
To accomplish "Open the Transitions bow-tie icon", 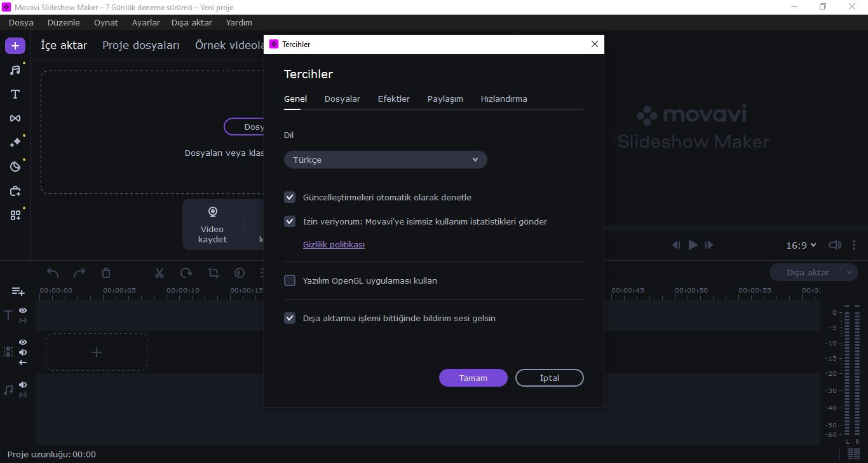I will (15, 118).
